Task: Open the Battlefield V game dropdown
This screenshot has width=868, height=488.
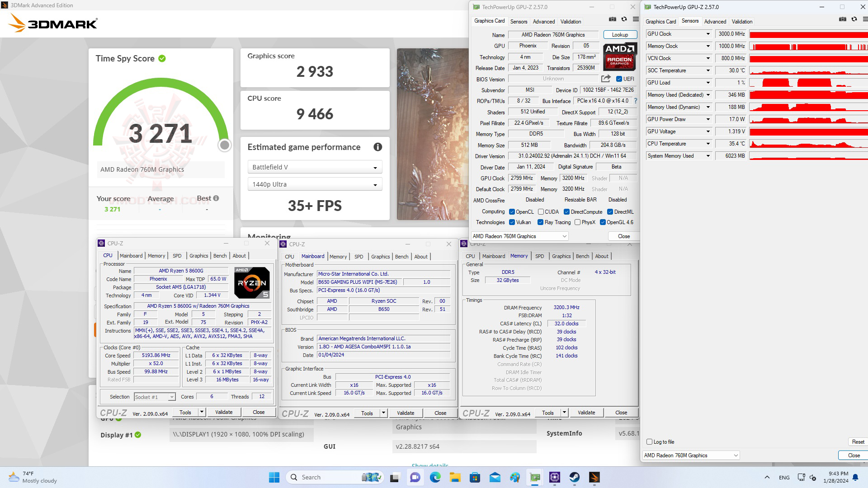Action: (315, 167)
